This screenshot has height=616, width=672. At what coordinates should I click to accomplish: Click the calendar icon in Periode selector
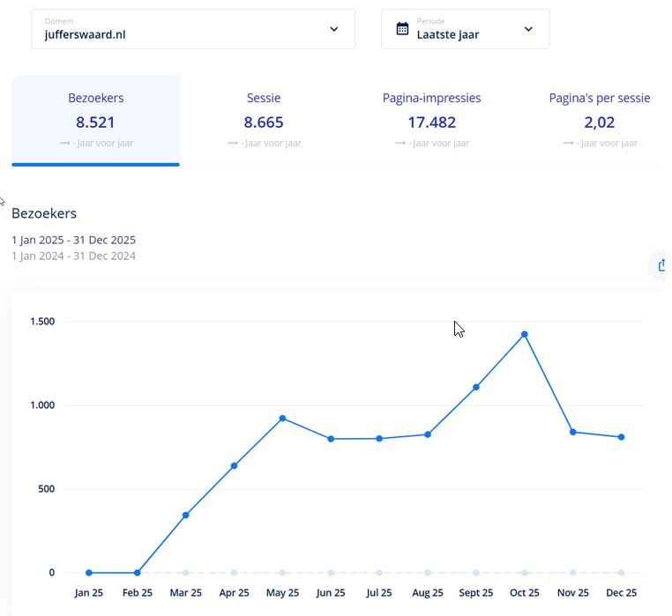coord(402,29)
